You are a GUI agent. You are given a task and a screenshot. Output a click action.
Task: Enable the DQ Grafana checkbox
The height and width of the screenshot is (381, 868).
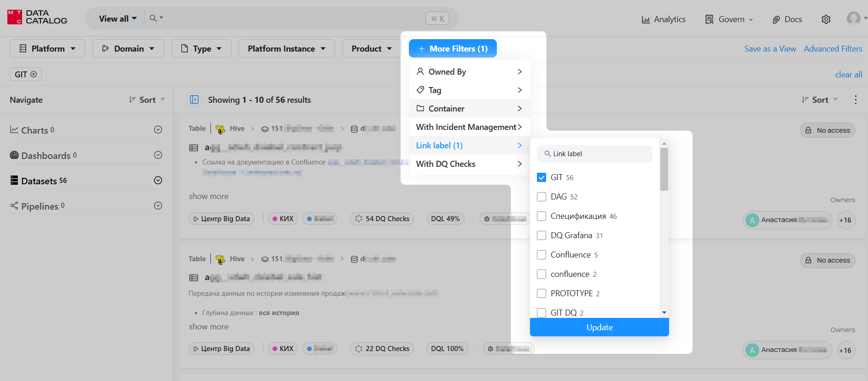542,235
